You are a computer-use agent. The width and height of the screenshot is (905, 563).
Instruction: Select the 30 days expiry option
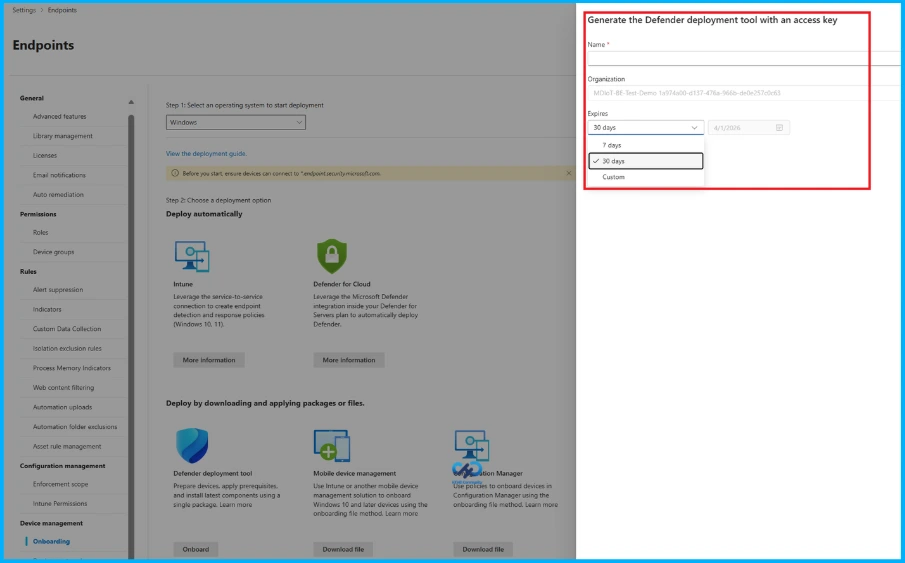point(645,161)
